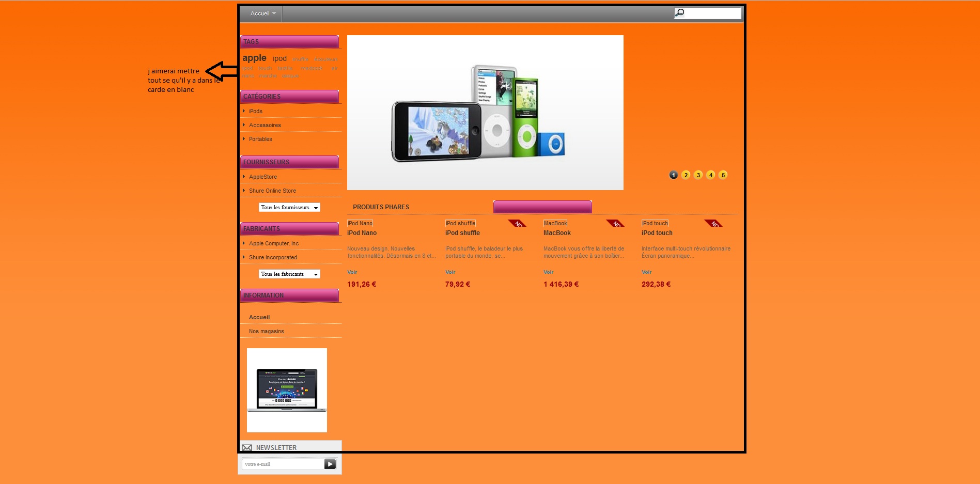
Task: Select the 'apple' tag
Action: (255, 58)
